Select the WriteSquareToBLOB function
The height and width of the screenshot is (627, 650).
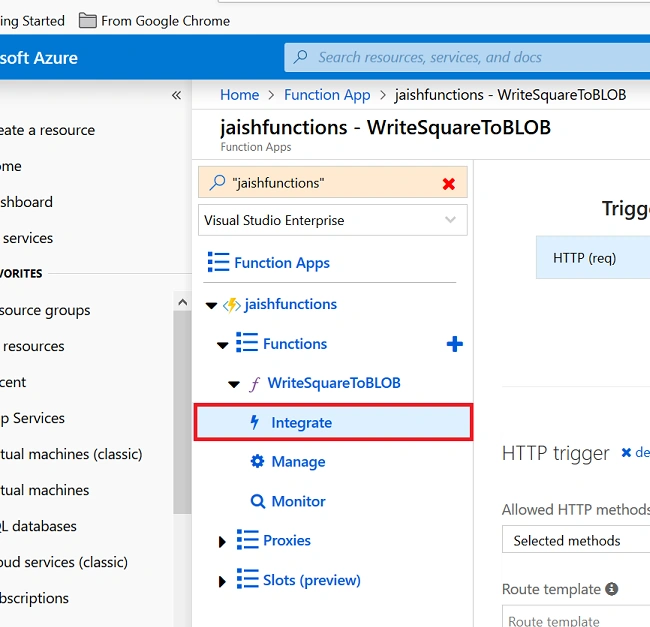pos(334,383)
